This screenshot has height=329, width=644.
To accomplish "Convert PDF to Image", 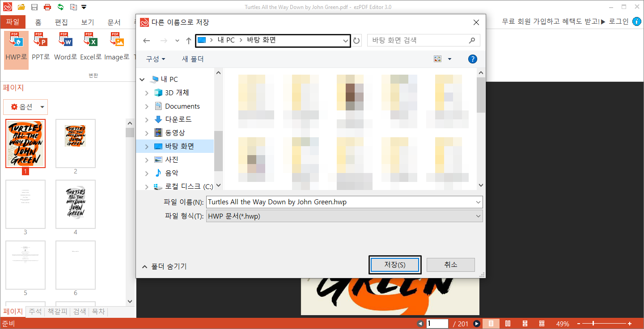I will (x=117, y=47).
